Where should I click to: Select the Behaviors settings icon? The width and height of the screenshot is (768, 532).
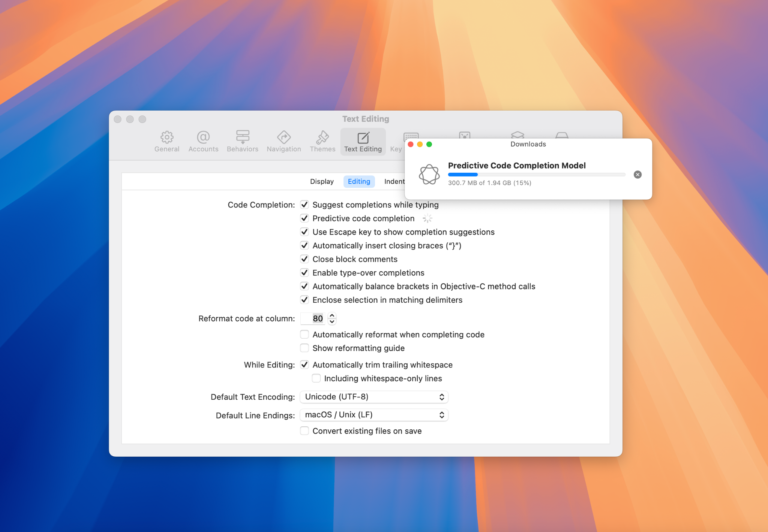tap(242, 141)
